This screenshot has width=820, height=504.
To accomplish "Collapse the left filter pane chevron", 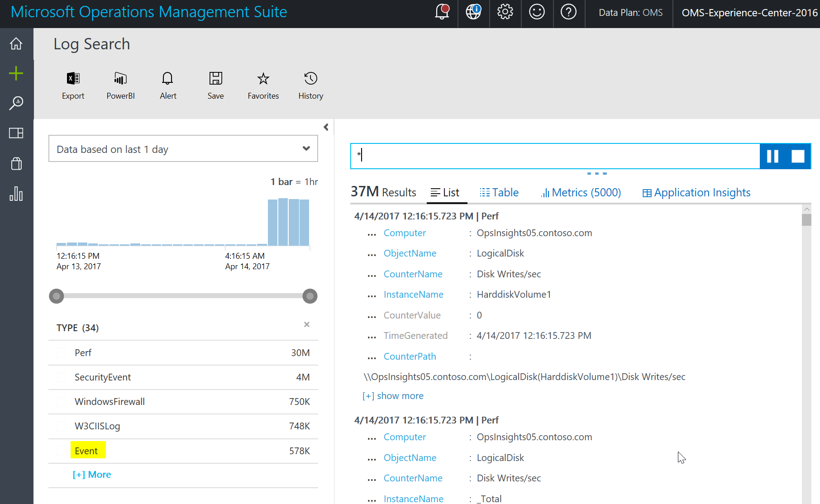I will tap(326, 127).
